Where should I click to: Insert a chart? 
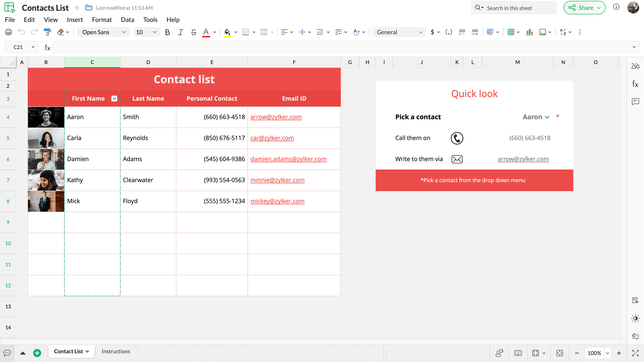(530, 32)
